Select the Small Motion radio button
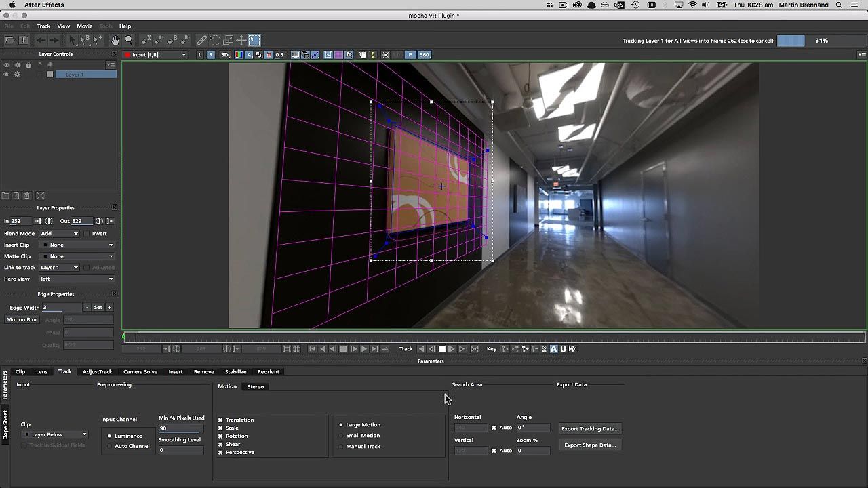Image resolution: width=868 pixels, height=488 pixels. point(341,436)
